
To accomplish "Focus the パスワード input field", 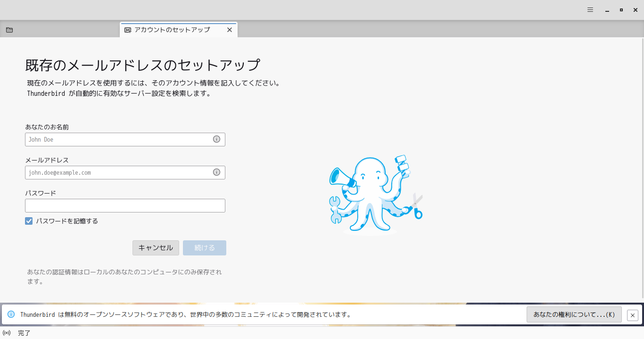I will (x=125, y=205).
